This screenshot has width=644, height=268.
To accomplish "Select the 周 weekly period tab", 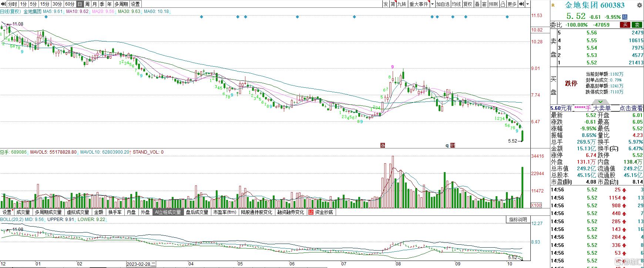I will pos(87,4).
